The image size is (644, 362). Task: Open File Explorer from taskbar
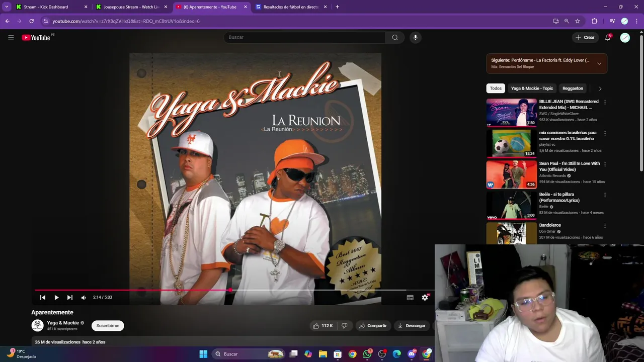click(323, 354)
